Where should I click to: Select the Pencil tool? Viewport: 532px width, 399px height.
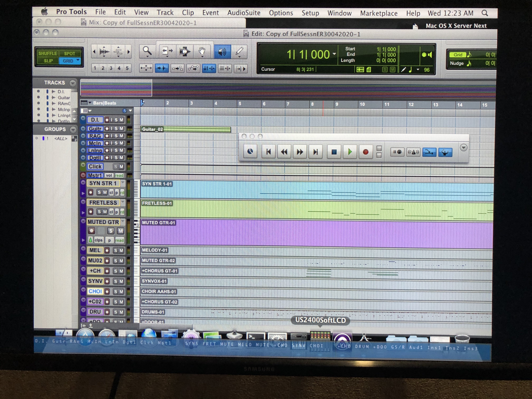click(x=239, y=51)
